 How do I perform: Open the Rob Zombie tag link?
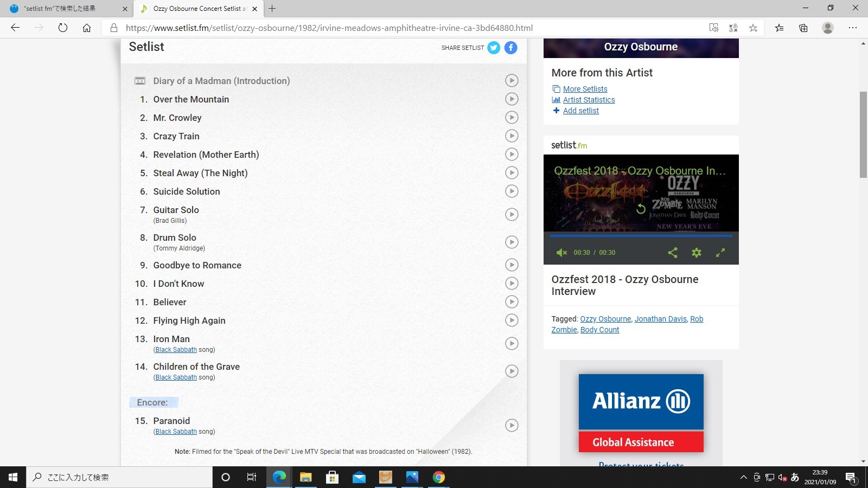click(628, 324)
